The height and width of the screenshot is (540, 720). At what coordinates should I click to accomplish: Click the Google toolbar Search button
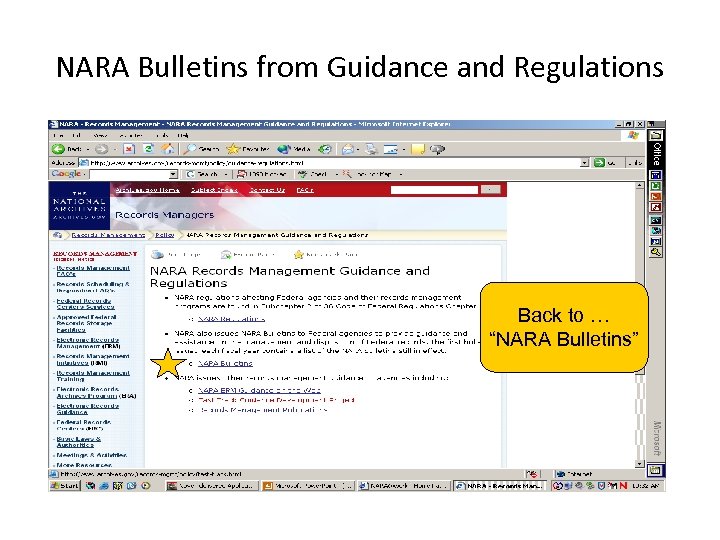pyautogui.click(x=202, y=174)
